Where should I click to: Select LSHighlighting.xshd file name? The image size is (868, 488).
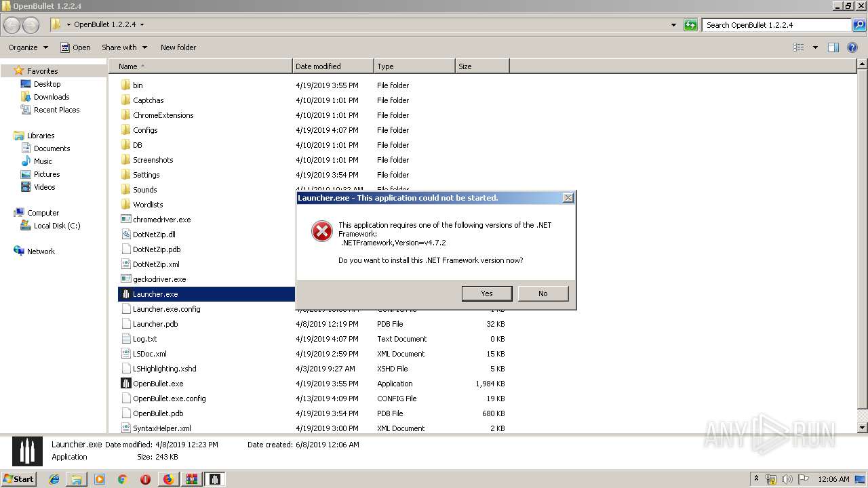pos(165,369)
